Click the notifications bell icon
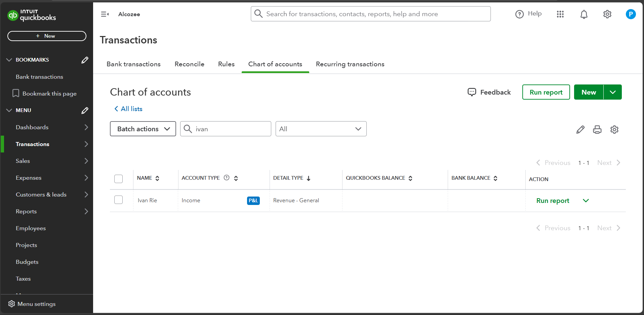The height and width of the screenshot is (315, 644). click(584, 14)
